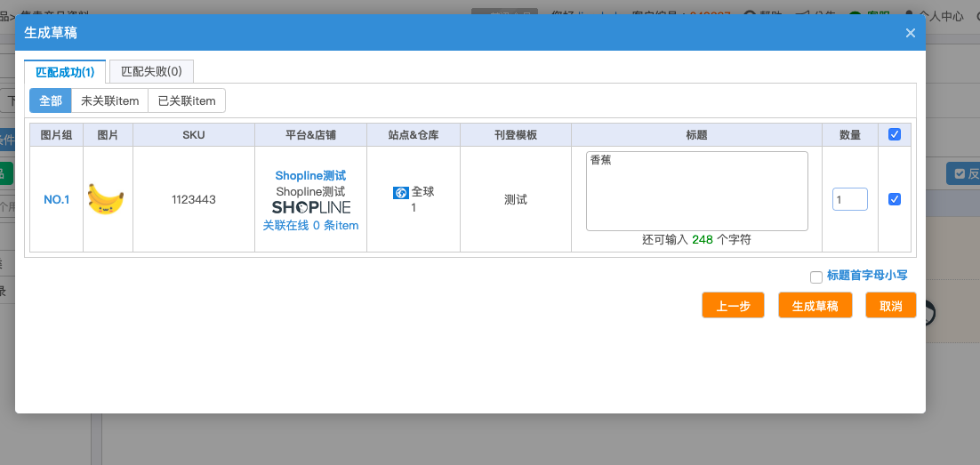Open the 关联在线 0 条item link

(x=310, y=226)
